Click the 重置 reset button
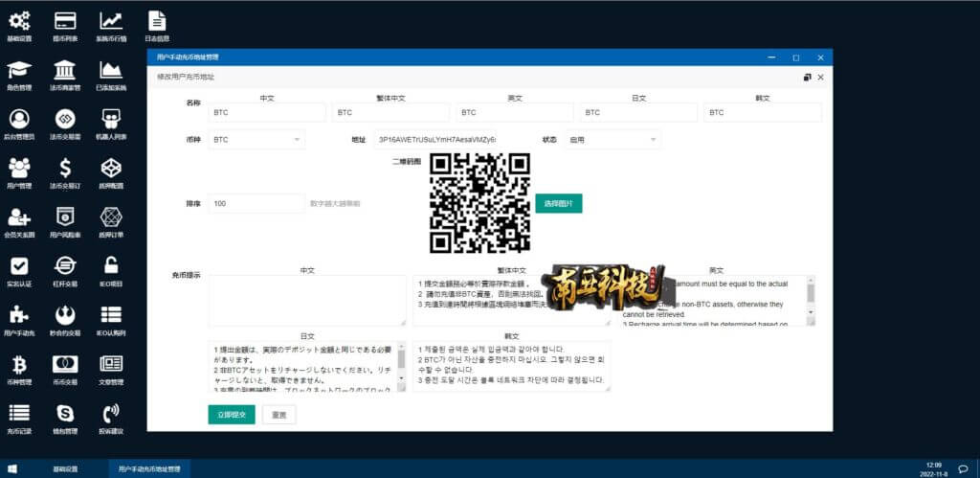 coord(279,414)
